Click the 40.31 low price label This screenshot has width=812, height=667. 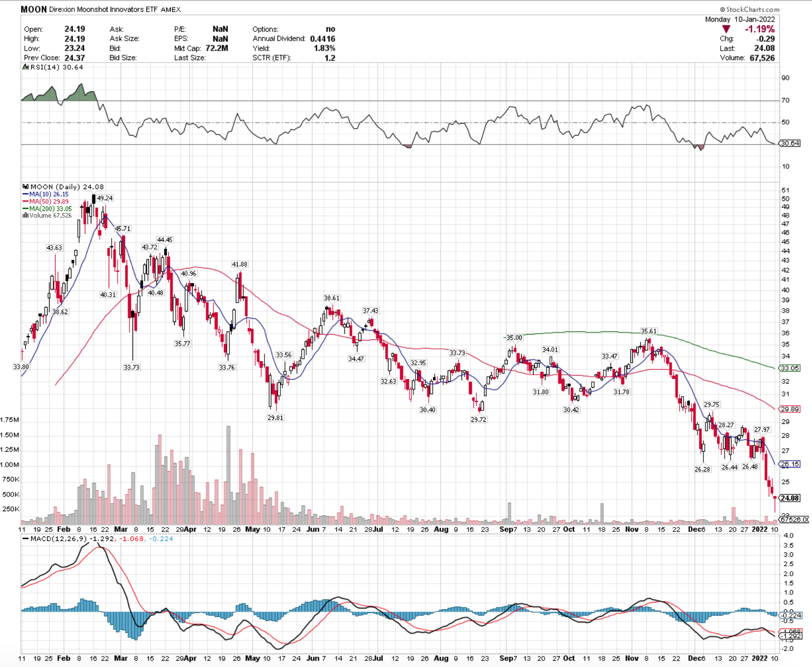click(108, 294)
